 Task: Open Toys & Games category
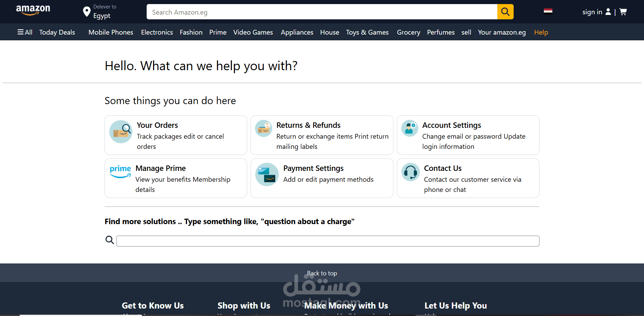[367, 32]
